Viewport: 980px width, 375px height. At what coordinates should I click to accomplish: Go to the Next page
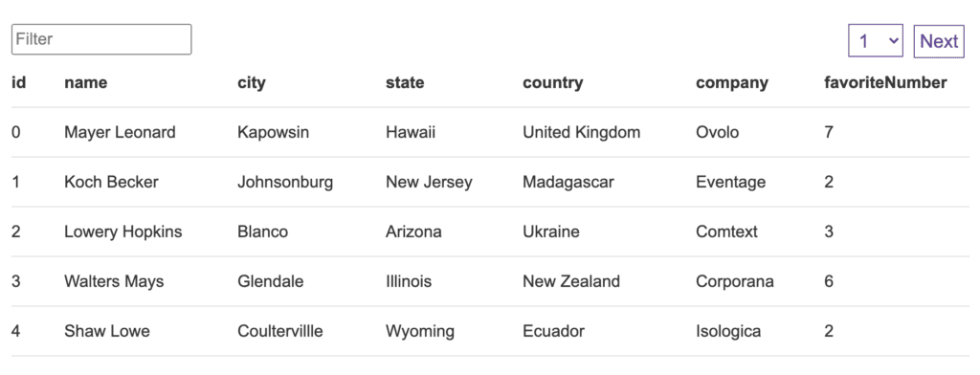939,41
